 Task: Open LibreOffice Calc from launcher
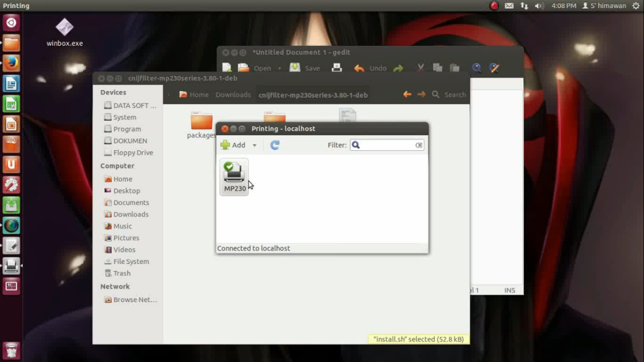pos(11,104)
